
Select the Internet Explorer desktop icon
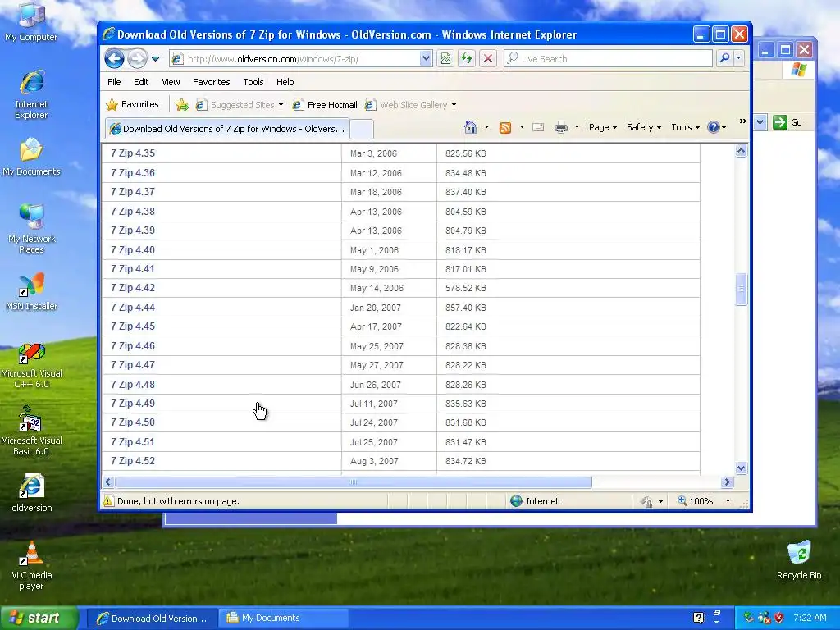31,95
